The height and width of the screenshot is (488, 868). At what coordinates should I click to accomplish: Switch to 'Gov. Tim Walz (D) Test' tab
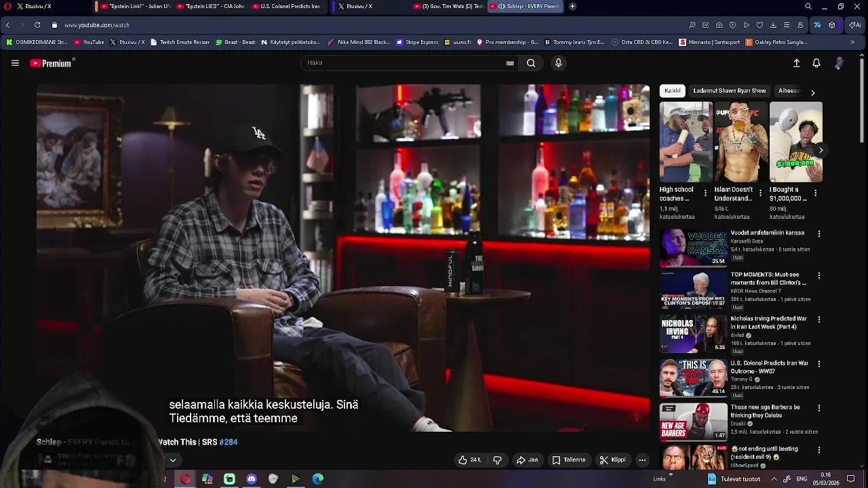tap(449, 6)
